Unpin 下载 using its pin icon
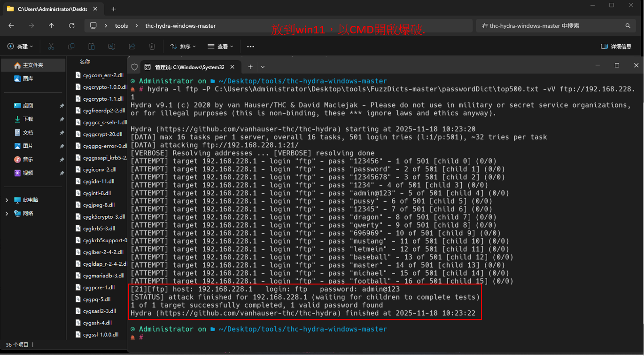This screenshot has height=356, width=644. [62, 119]
